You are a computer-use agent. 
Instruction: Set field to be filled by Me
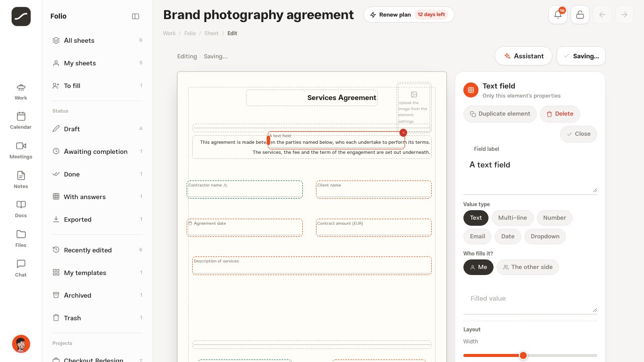click(478, 267)
